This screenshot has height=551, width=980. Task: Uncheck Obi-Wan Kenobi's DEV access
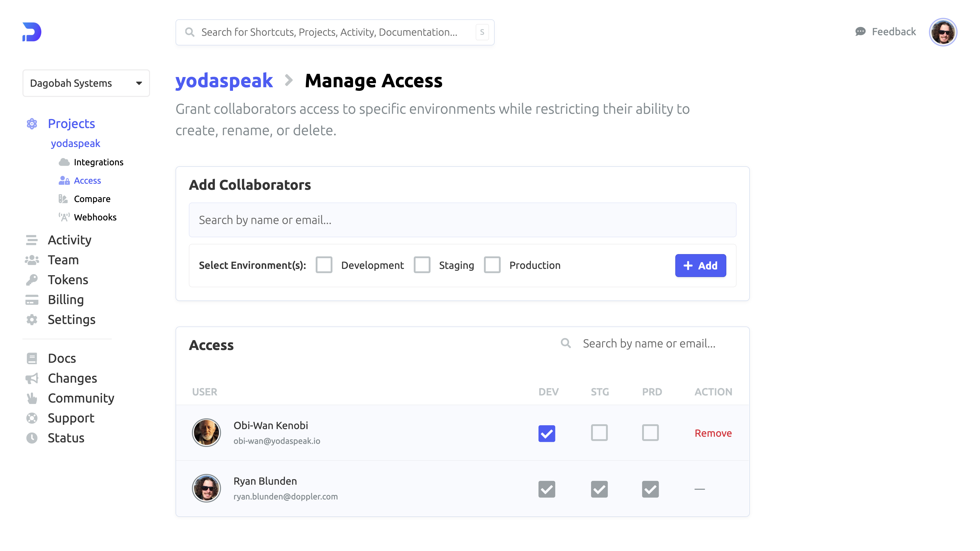[546, 433]
